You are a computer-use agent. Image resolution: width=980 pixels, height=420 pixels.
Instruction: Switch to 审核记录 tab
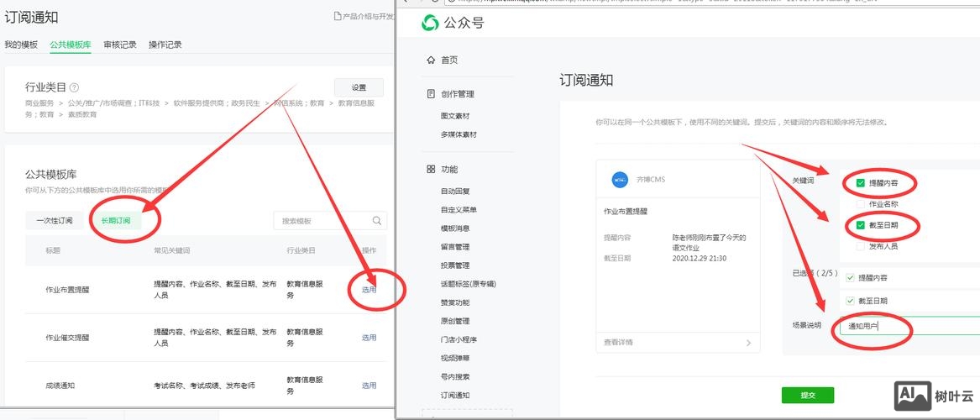pos(120,45)
